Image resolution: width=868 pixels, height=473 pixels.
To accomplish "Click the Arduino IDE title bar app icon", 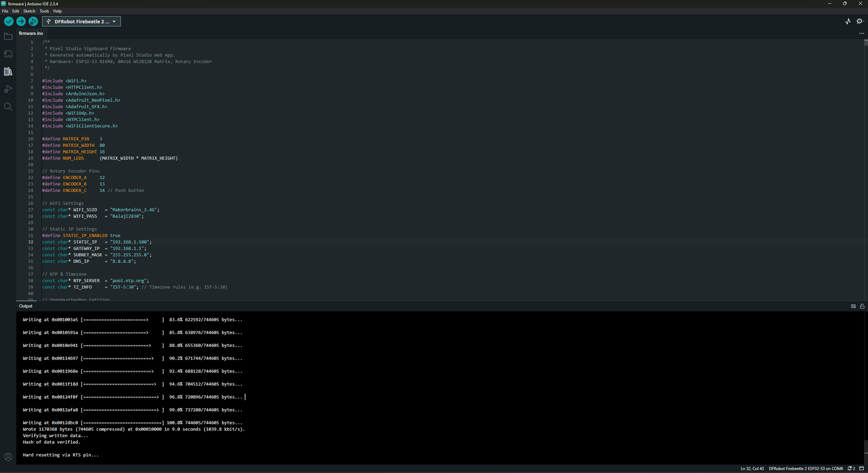I will pyautogui.click(x=4, y=4).
